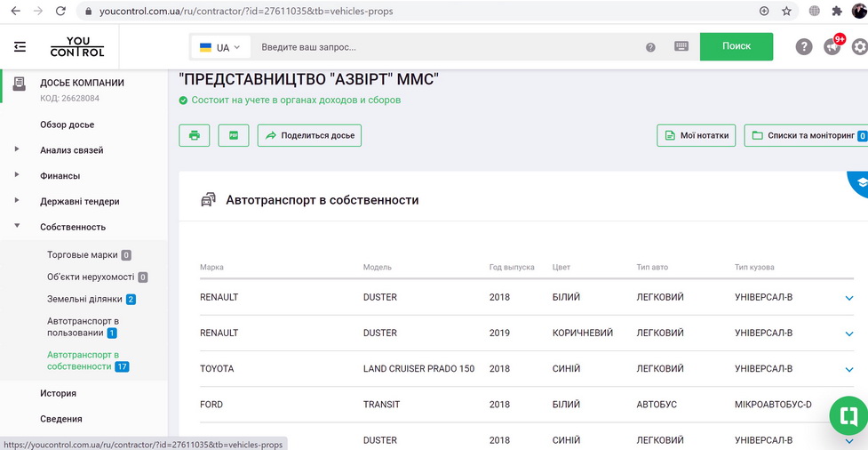Sort by Марка column header
868x450 pixels.
click(212, 267)
